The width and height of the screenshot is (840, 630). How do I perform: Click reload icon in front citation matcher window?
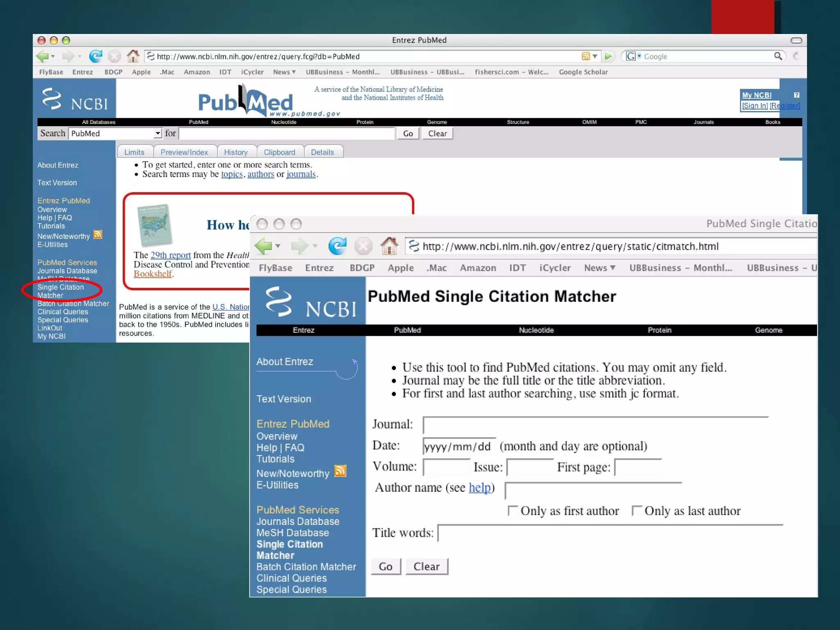tap(337, 246)
